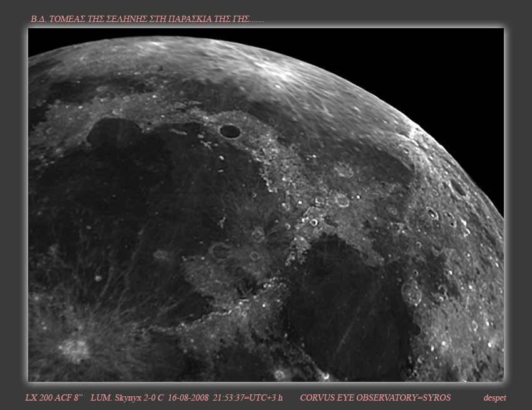This screenshot has width=532, height=410.
Task: Click "CORVUS EYE OBSERVATORY=SYROS" caption text
Action: (375, 397)
